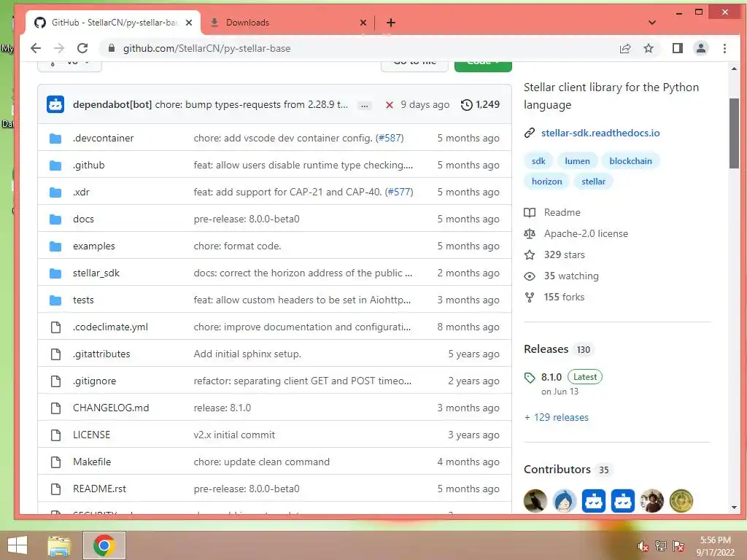The width and height of the screenshot is (747, 560).
Task: Open the .gitignore file
Action: click(x=94, y=381)
